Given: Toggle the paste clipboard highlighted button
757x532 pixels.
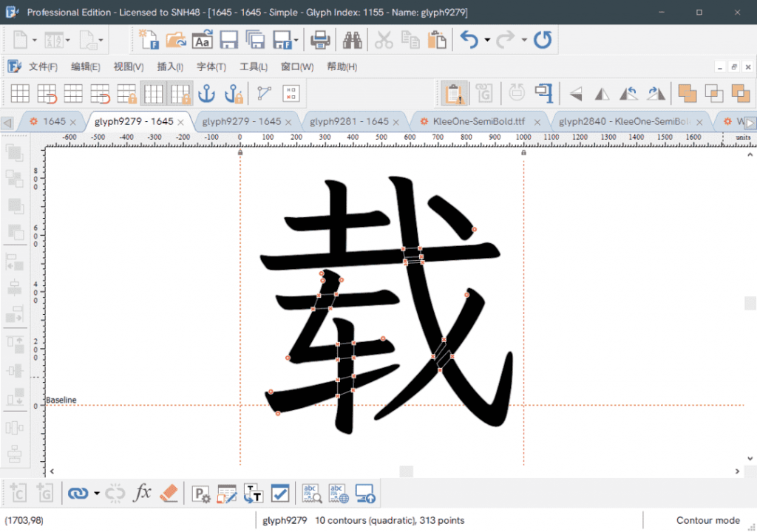Looking at the screenshot, I should coord(454,93).
